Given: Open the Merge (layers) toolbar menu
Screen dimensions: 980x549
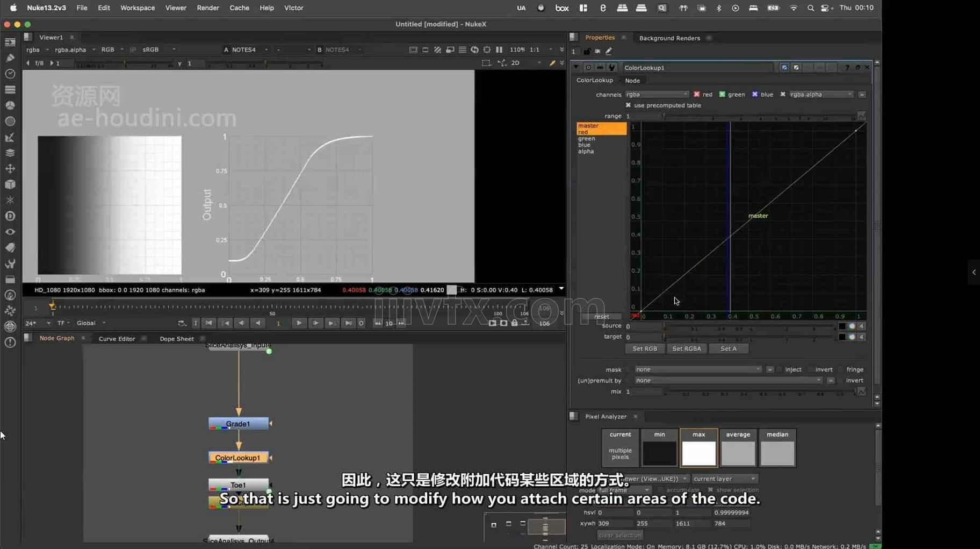Looking at the screenshot, I should point(10,153).
